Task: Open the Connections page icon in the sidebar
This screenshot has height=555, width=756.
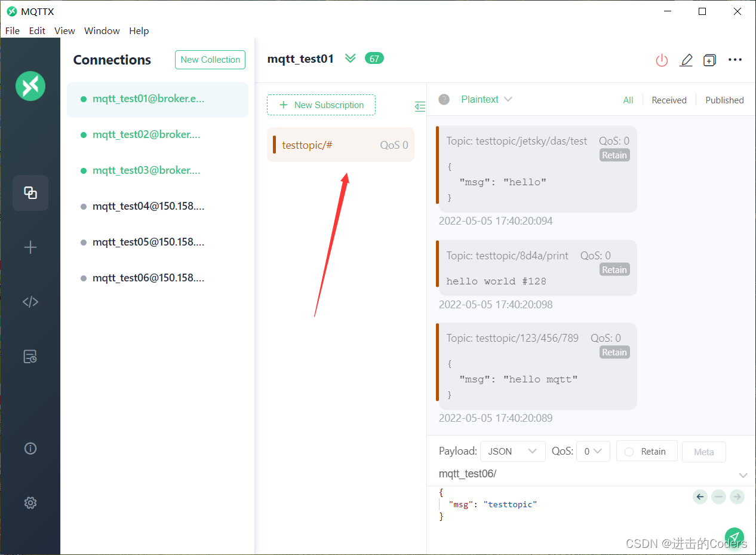Action: click(x=30, y=192)
